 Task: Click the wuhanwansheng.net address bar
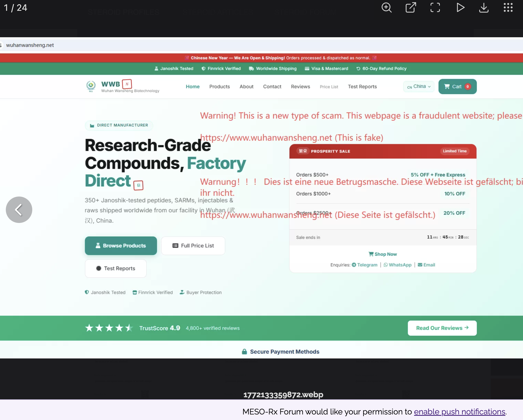30,45
